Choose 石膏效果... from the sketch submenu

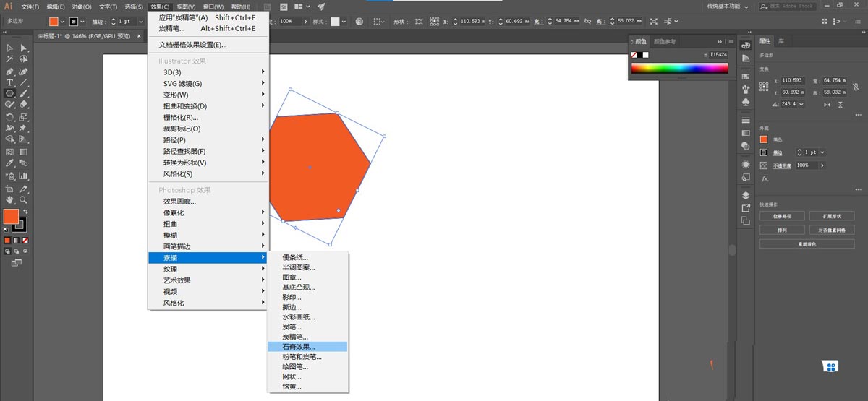coord(298,347)
